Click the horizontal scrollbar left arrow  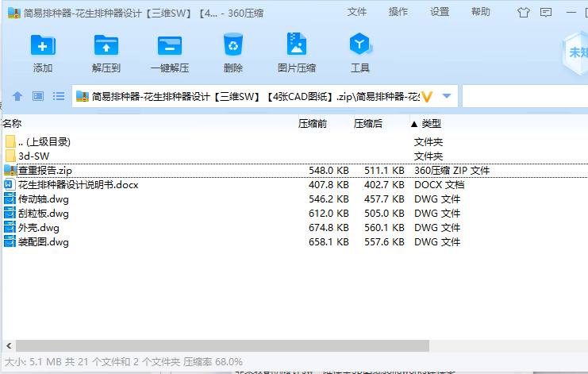point(9,346)
